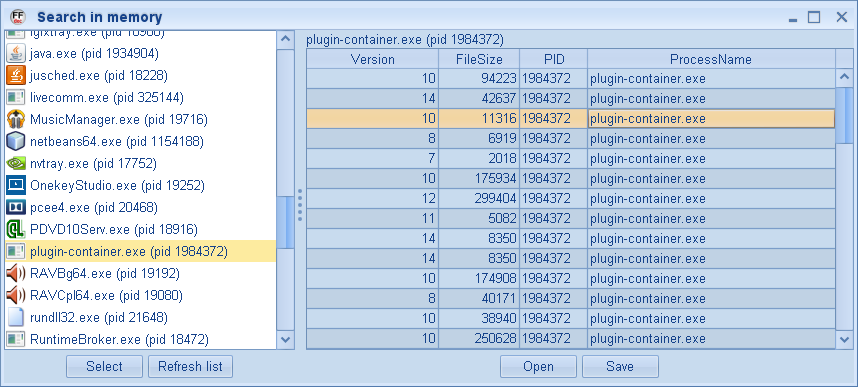Image resolution: width=858 pixels, height=387 pixels.
Task: Click the plugin-container.exe process icon
Action: tap(16, 251)
